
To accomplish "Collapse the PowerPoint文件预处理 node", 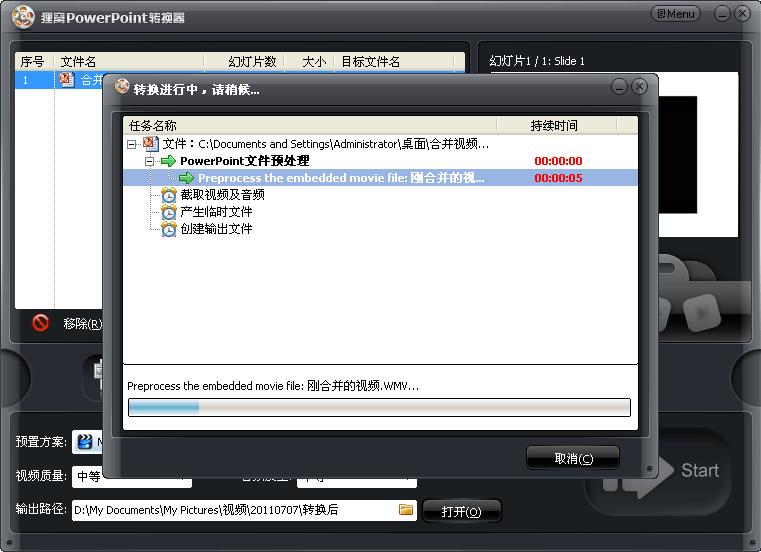I will click(x=149, y=161).
